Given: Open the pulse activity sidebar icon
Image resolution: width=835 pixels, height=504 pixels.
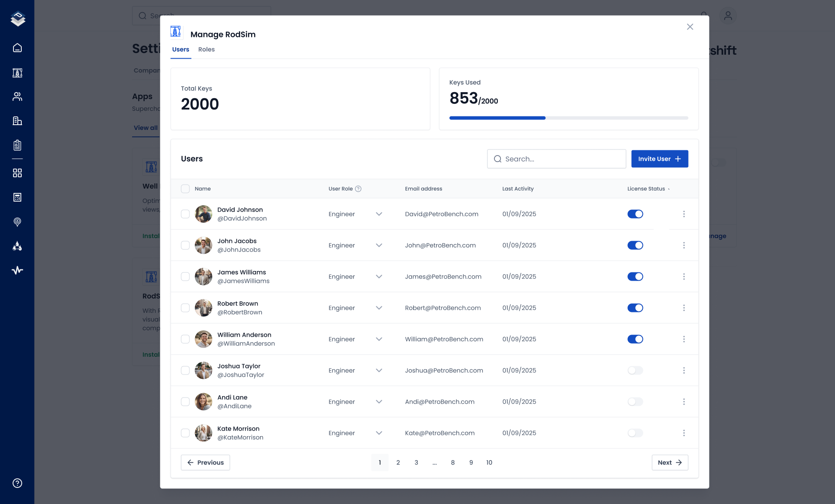Looking at the screenshot, I should click(x=17, y=270).
